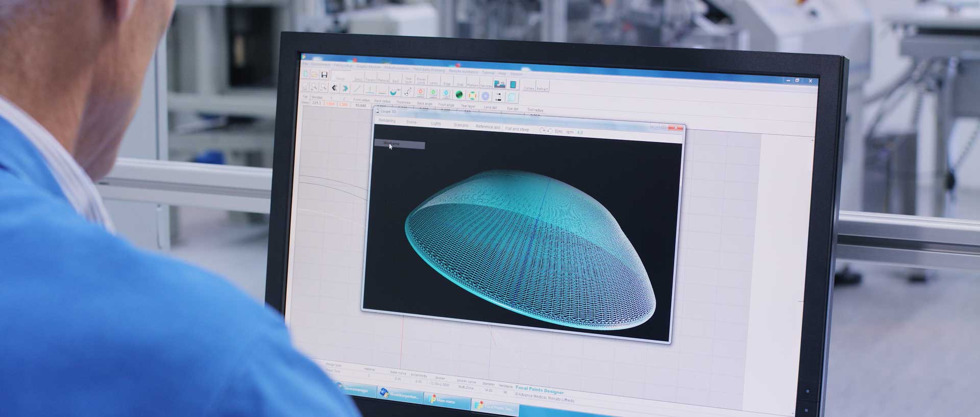
Task: Open the Tear layer toolbar tab
Action: point(409,80)
